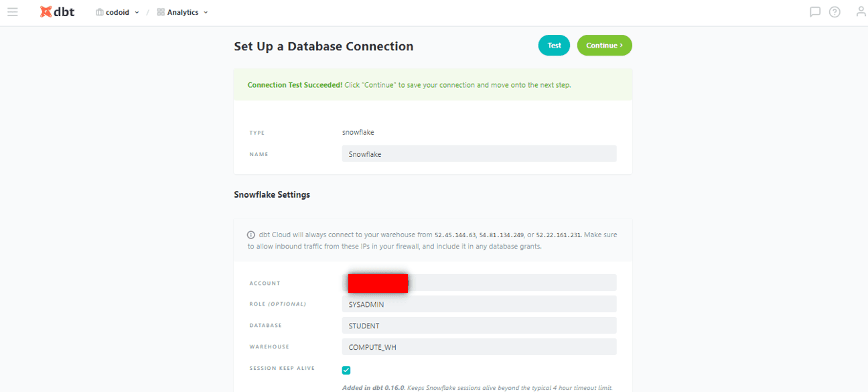Click the info icon in Snowflake Settings
Viewport: 868px width, 392px height.
click(251, 235)
